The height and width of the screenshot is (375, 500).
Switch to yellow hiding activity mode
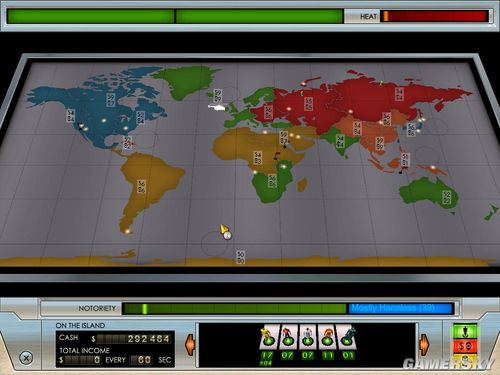pyautogui.click(x=465, y=360)
